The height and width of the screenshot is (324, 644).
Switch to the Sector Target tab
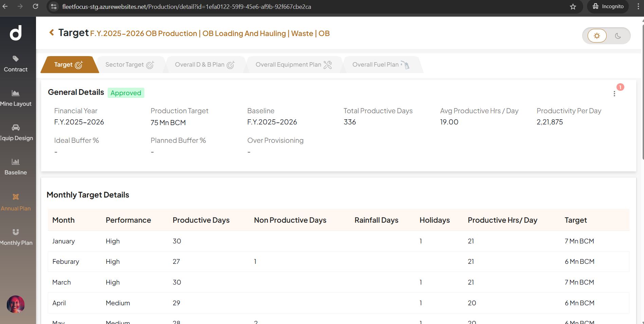click(x=130, y=65)
